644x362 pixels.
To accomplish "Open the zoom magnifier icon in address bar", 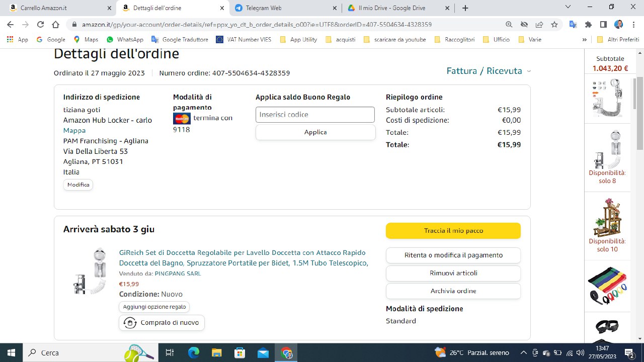I will [509, 24].
